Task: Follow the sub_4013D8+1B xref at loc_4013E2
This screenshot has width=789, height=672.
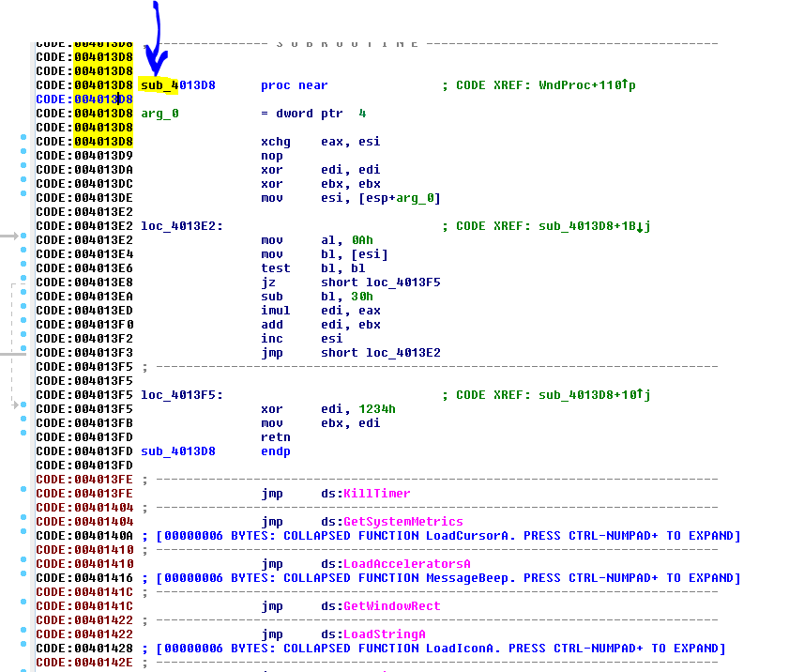Action: [589, 226]
